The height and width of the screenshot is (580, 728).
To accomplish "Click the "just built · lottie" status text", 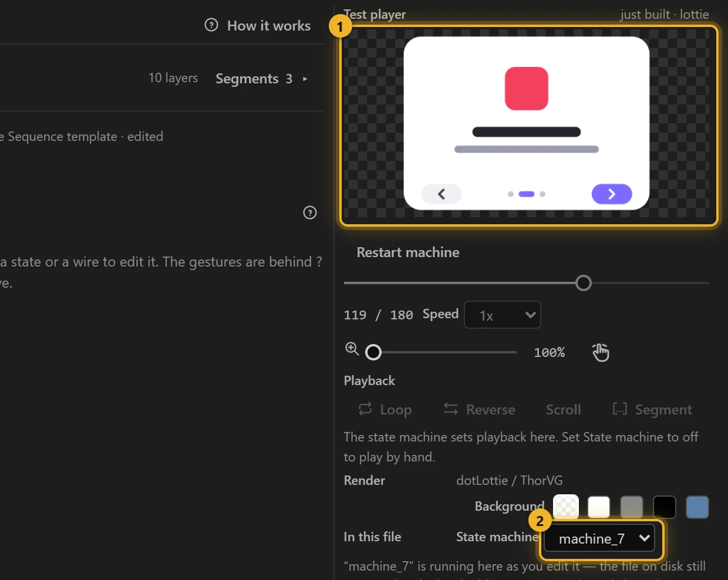I will pos(665,15).
